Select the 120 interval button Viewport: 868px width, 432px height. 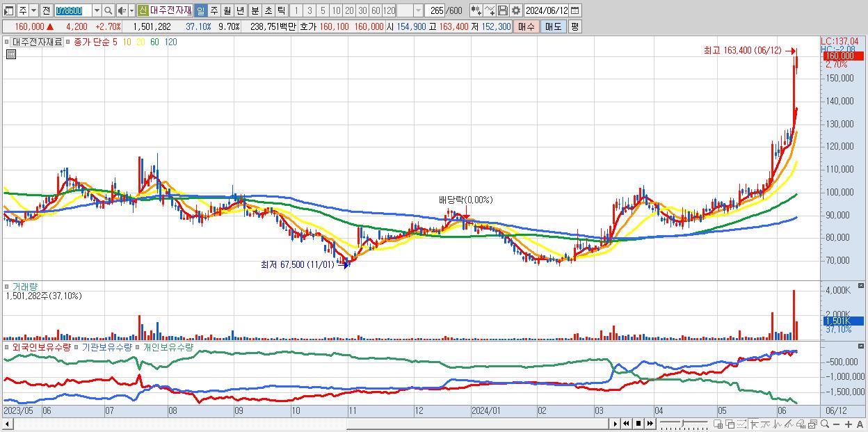[389, 10]
